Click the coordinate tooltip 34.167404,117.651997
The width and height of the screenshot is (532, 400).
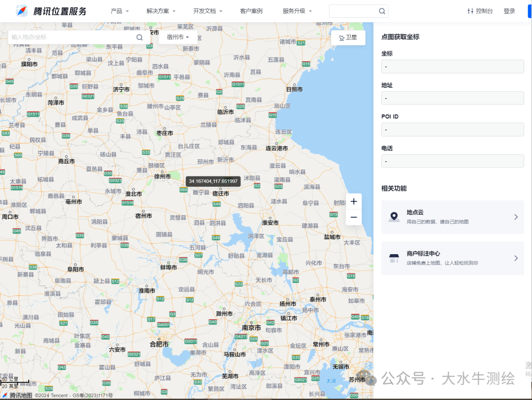click(213, 181)
